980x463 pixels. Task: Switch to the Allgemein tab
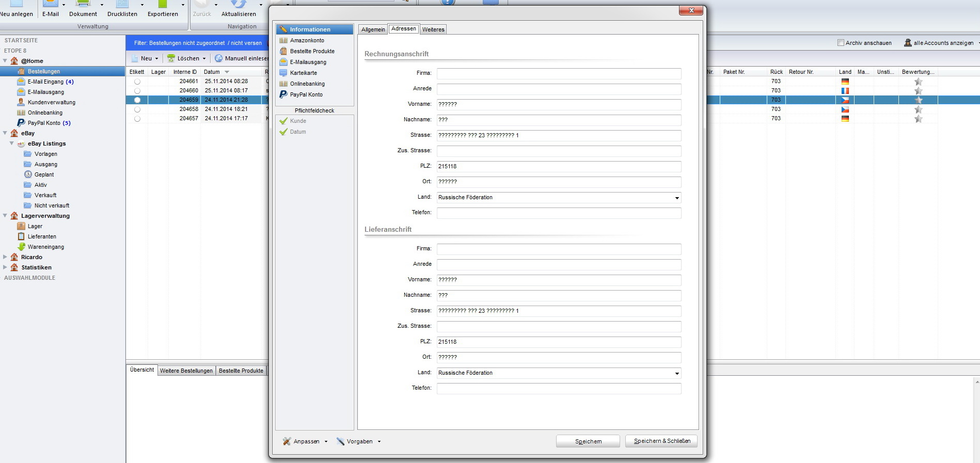point(373,29)
